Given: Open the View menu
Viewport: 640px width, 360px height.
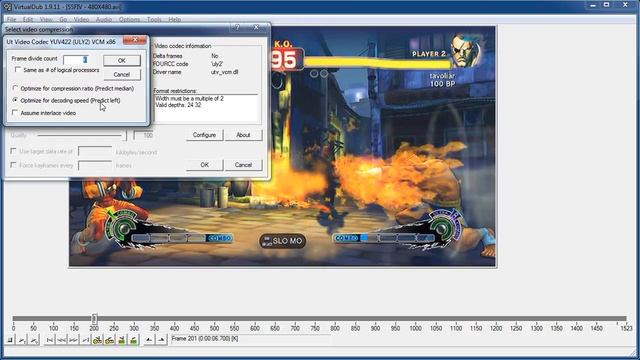Looking at the screenshot, I should [46, 19].
